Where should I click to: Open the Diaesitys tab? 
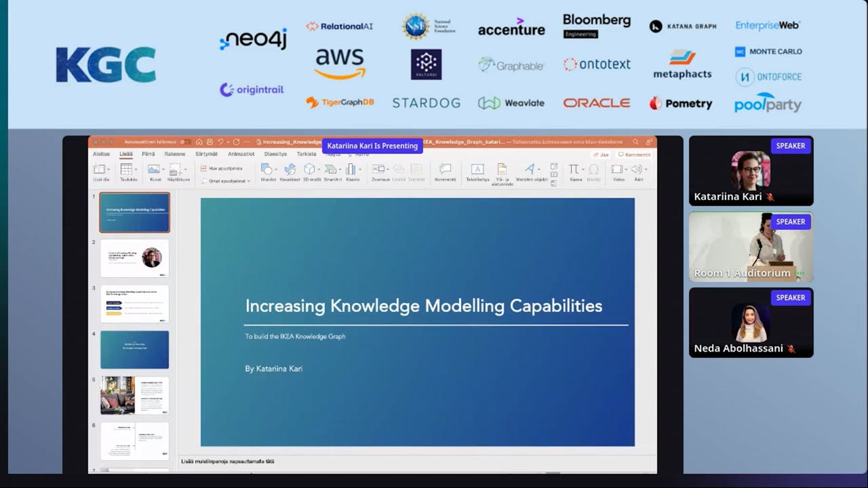click(x=275, y=155)
